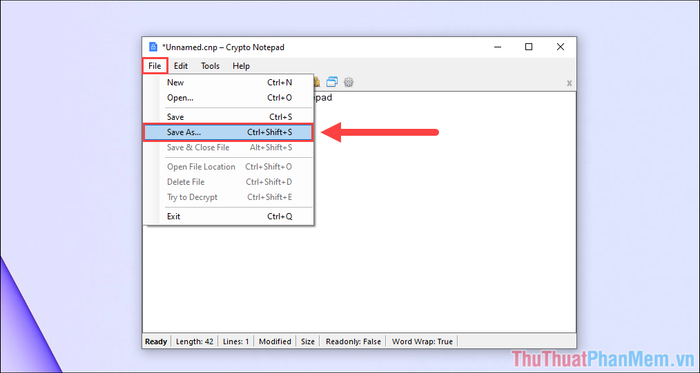Viewport: 700px width, 373px height.
Task: Close the toolbar with the small x
Action: click(569, 83)
